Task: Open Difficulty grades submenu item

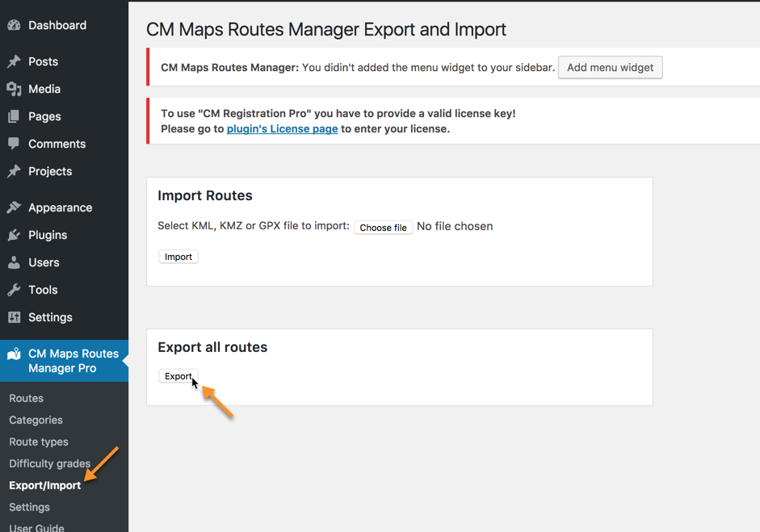Action: (x=50, y=463)
